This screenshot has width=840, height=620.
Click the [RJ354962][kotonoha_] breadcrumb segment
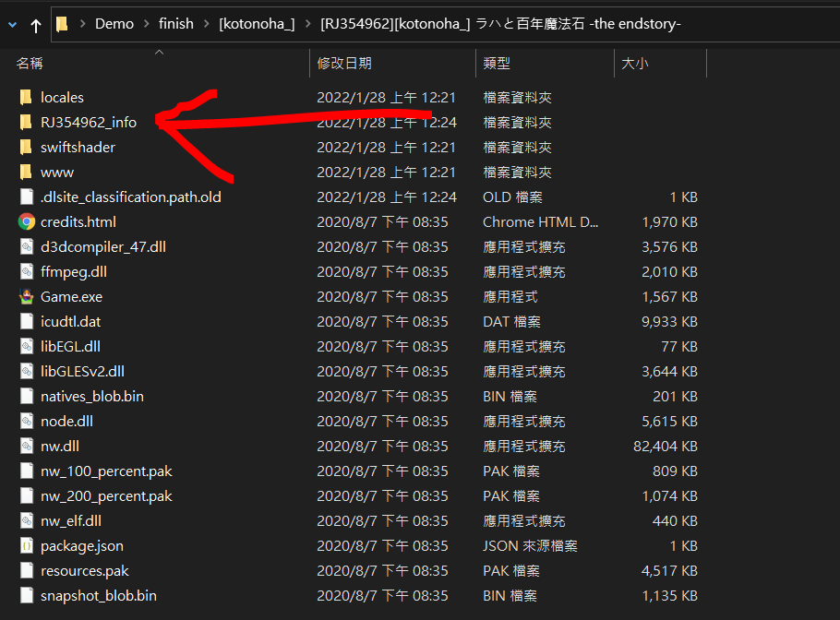tap(500, 24)
